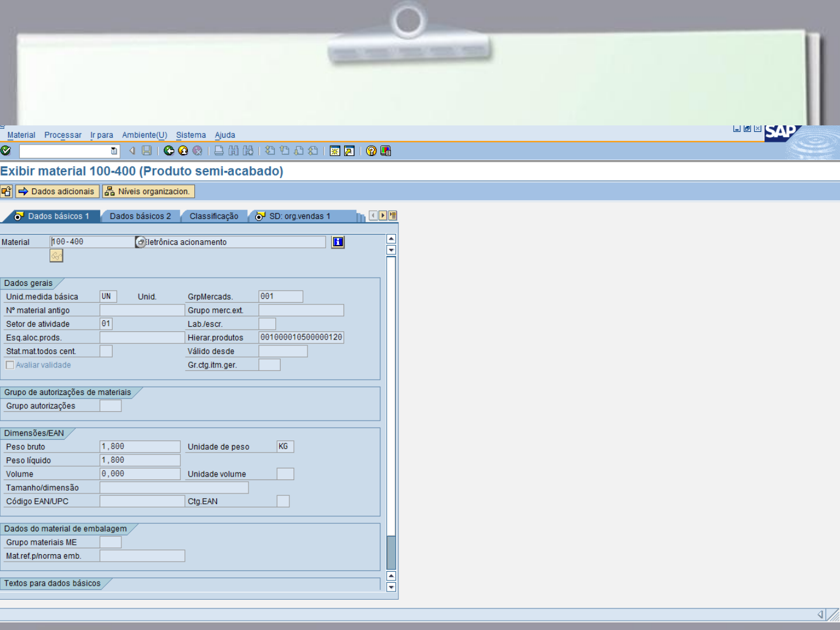Switch to the Classificação tab

point(214,216)
